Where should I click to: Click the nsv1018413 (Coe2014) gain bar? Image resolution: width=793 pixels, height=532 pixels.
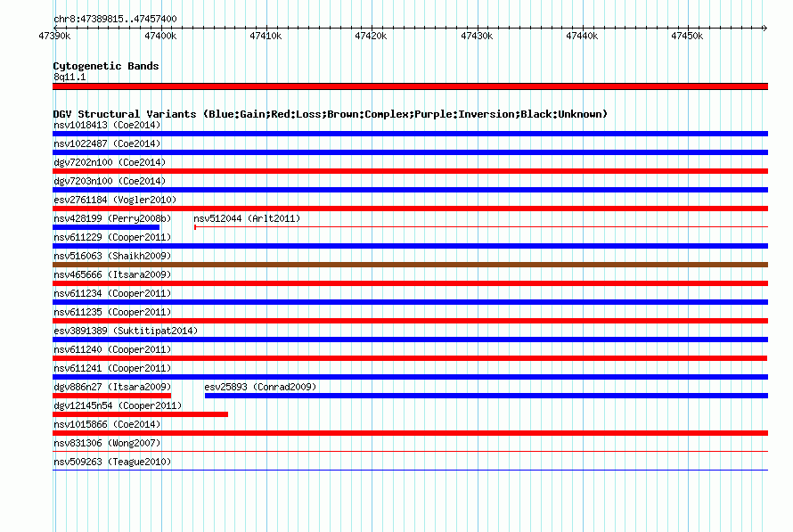click(410, 134)
